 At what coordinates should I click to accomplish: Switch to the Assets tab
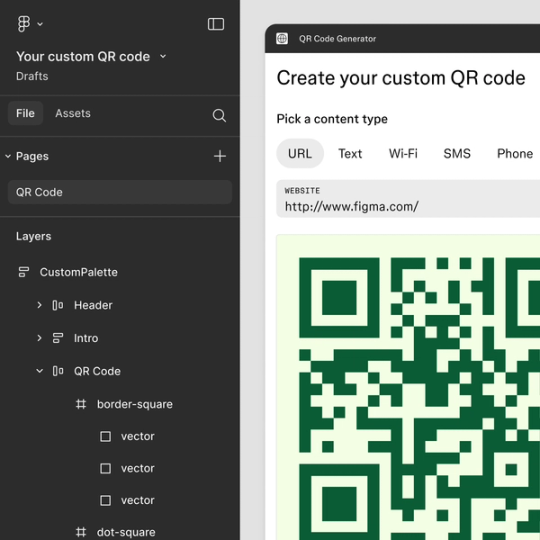[x=73, y=113]
